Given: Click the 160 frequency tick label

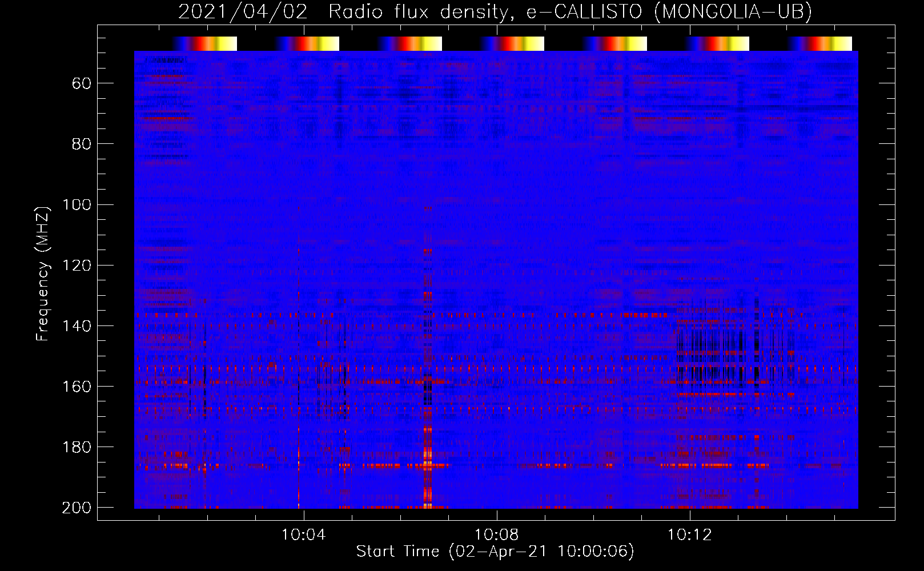Looking at the screenshot, I should [77, 386].
